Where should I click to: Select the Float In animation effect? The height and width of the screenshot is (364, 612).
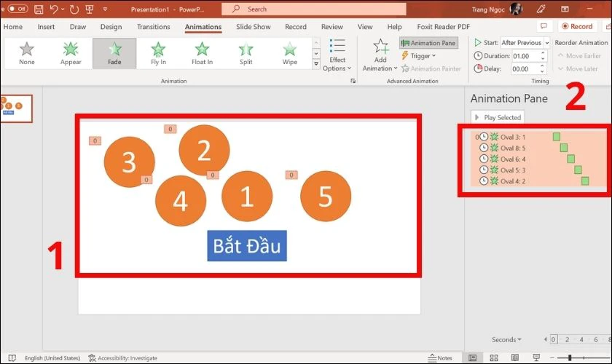(x=203, y=53)
